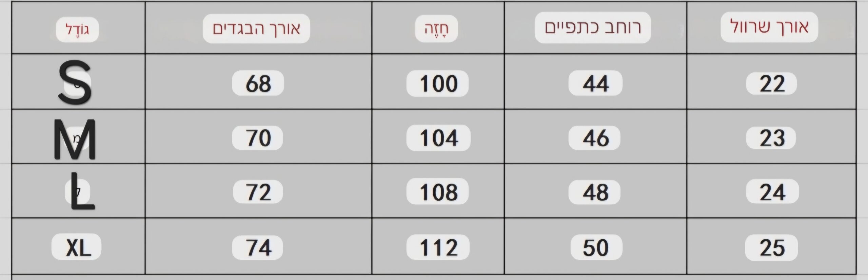
Task: Select the XL size label
Action: 77,247
